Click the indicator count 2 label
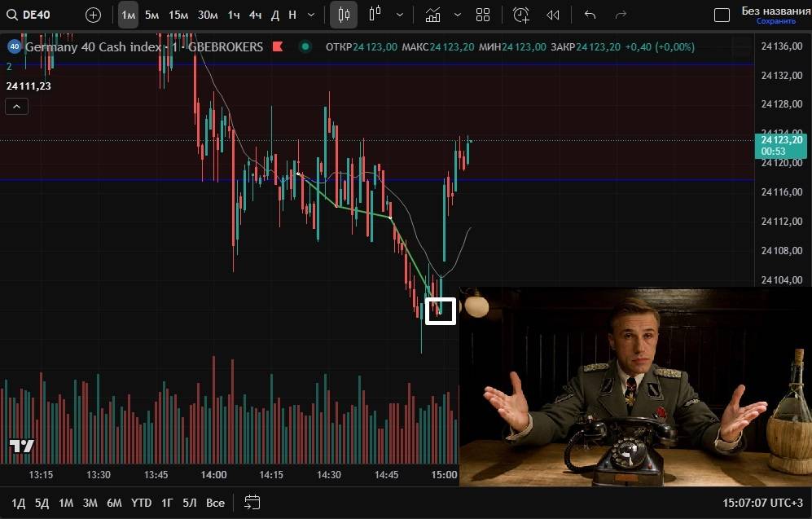Image resolution: width=812 pixels, height=519 pixels. [9, 66]
